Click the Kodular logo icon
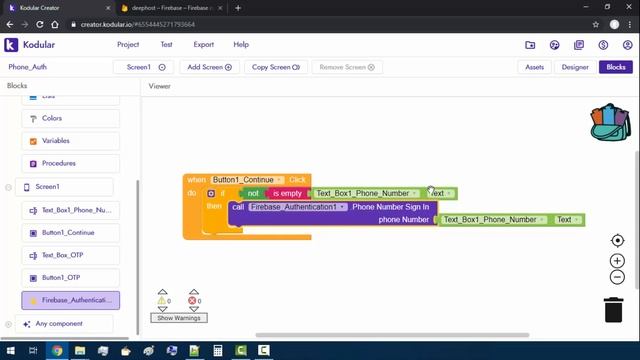Image resolution: width=640 pixels, height=360 pixels. pos(11,45)
